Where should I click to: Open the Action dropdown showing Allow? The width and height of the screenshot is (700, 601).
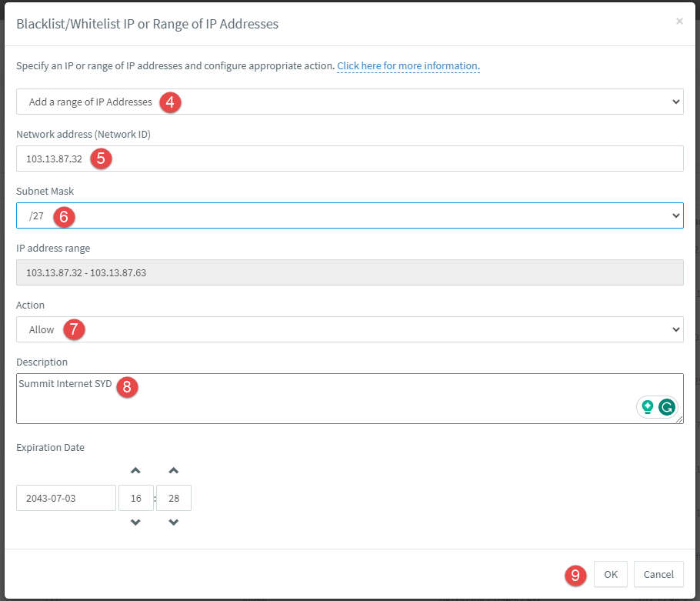coord(350,329)
